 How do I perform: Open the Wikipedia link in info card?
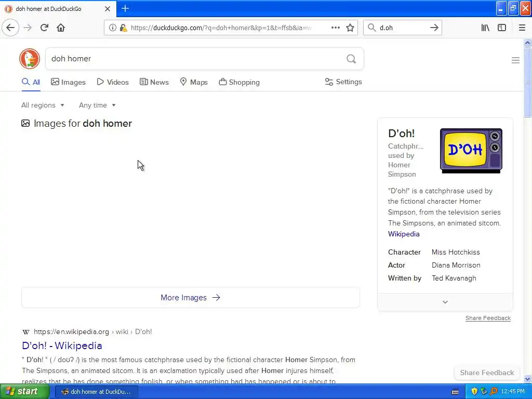coord(404,234)
